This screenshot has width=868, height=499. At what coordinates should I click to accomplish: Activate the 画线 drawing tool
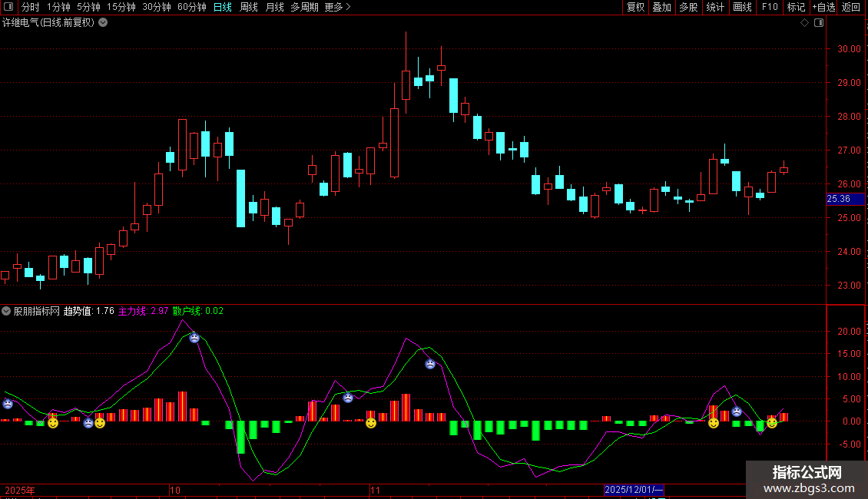(x=742, y=7)
